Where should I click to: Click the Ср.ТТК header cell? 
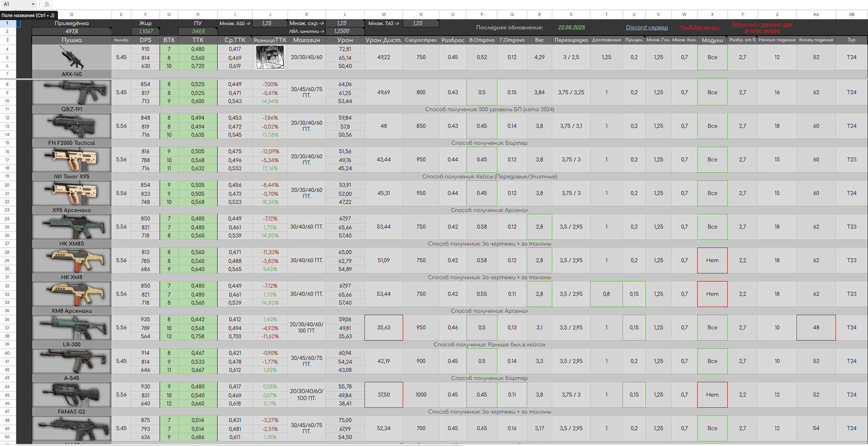(235, 40)
